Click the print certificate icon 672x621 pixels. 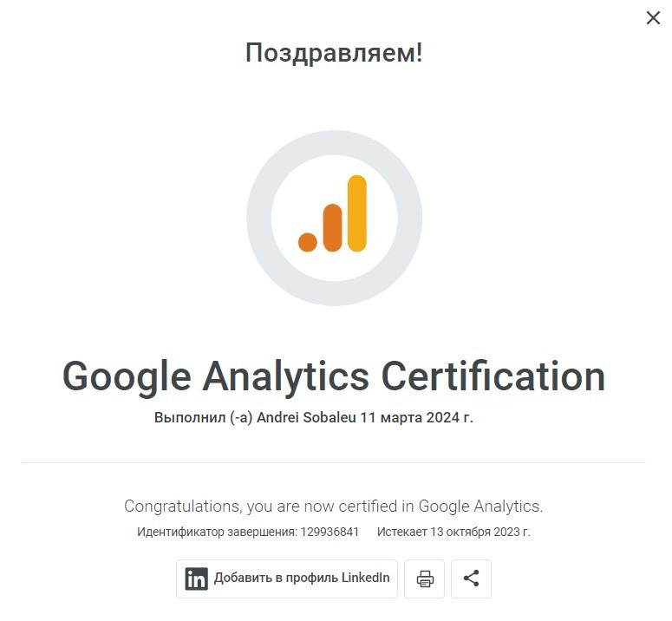[x=424, y=579]
